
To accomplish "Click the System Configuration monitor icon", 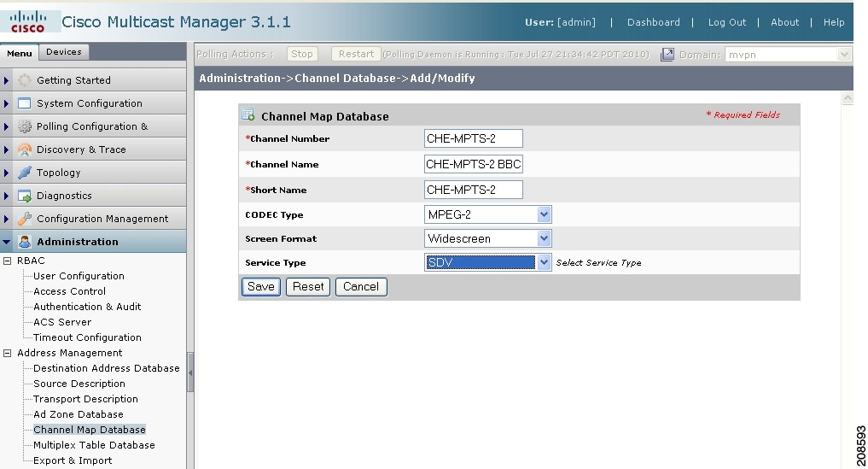I will (x=25, y=103).
